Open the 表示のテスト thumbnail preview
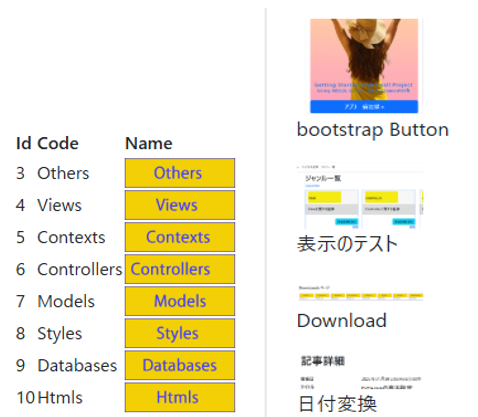Viewport: 478px width, 417px height. [360, 196]
